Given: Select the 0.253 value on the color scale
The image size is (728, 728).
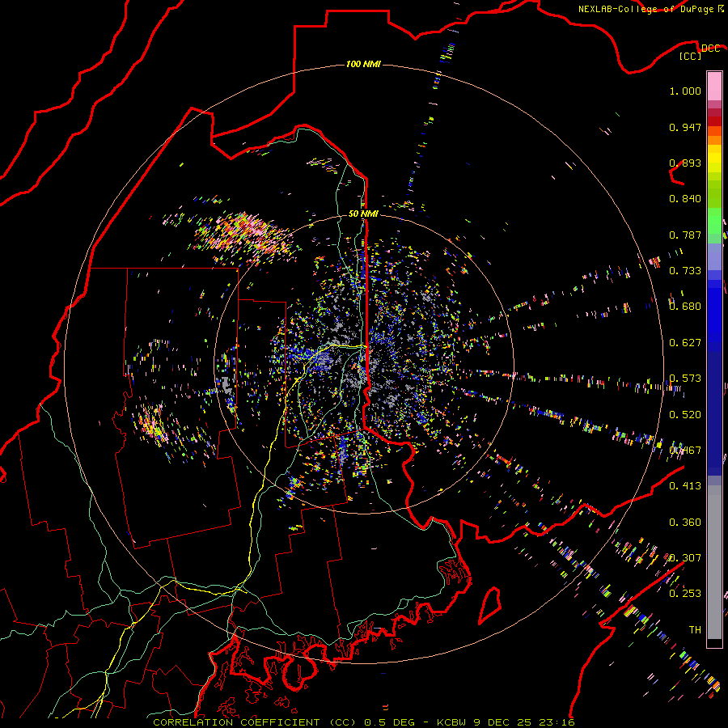Looking at the screenshot, I should tap(685, 594).
